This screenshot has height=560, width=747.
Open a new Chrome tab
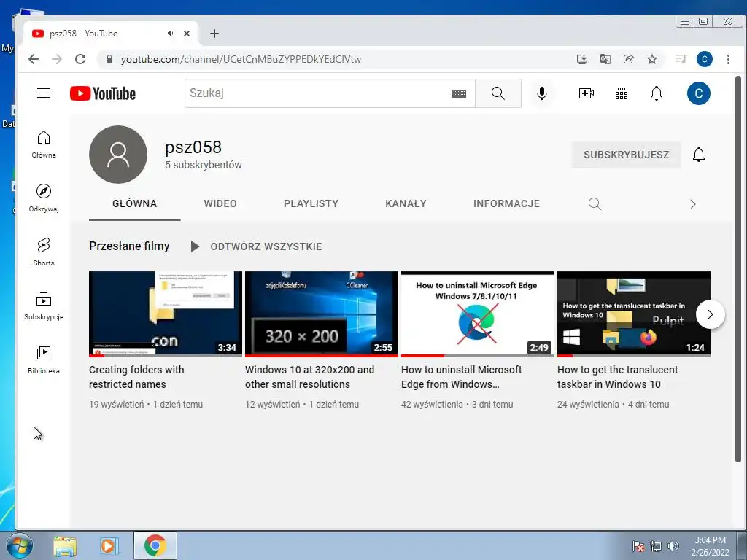[214, 34]
